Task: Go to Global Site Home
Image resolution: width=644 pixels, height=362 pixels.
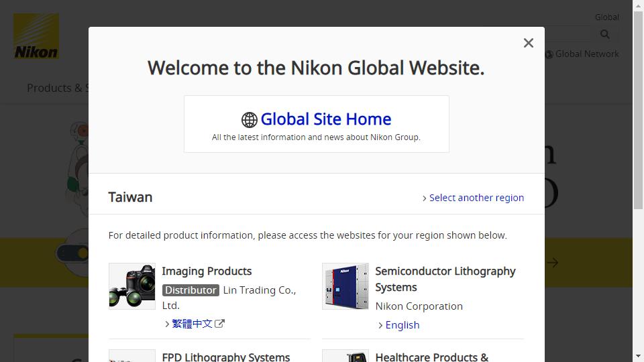Action: point(325,119)
